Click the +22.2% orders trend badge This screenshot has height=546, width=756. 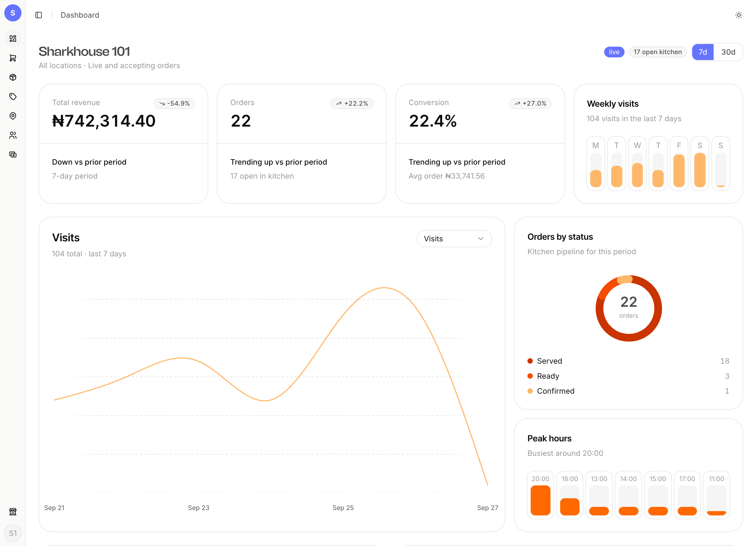[x=352, y=103]
